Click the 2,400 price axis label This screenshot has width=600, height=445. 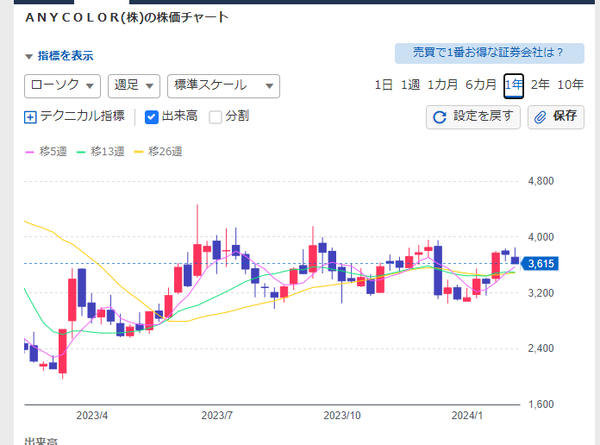tap(541, 348)
